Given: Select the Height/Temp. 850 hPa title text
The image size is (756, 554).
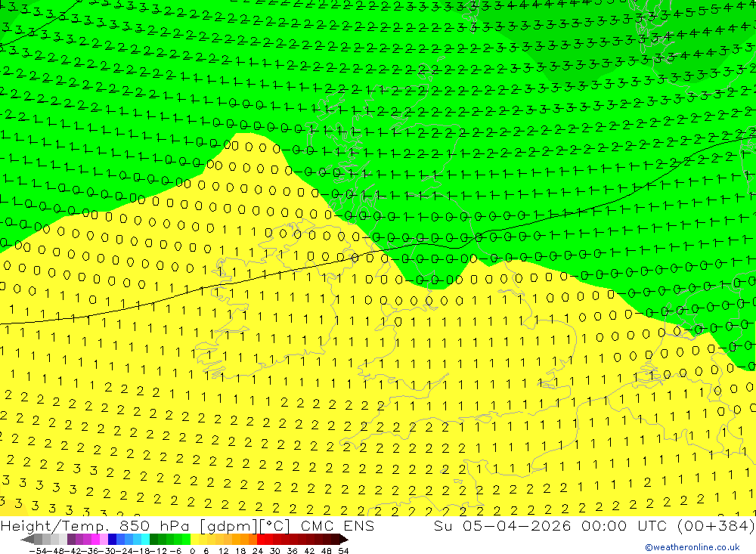Looking at the screenshot, I should tap(95, 526).
